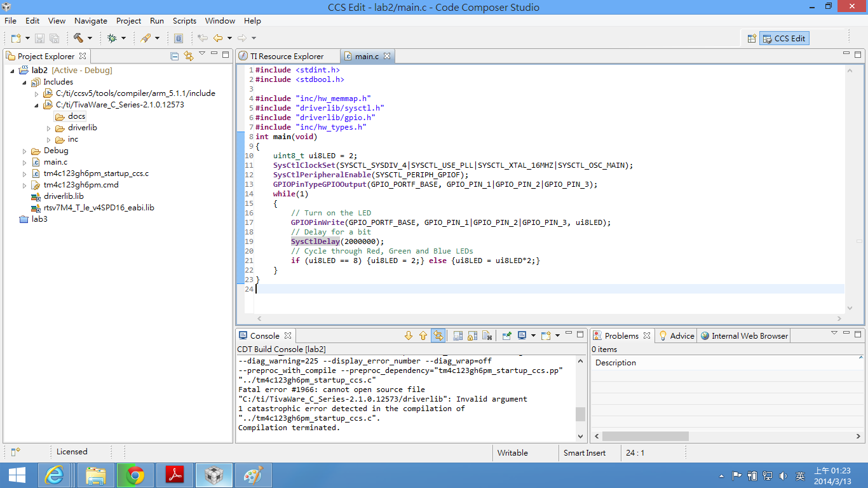Close the main.c editor tab
This screenshot has height=488, width=868.
click(386, 56)
